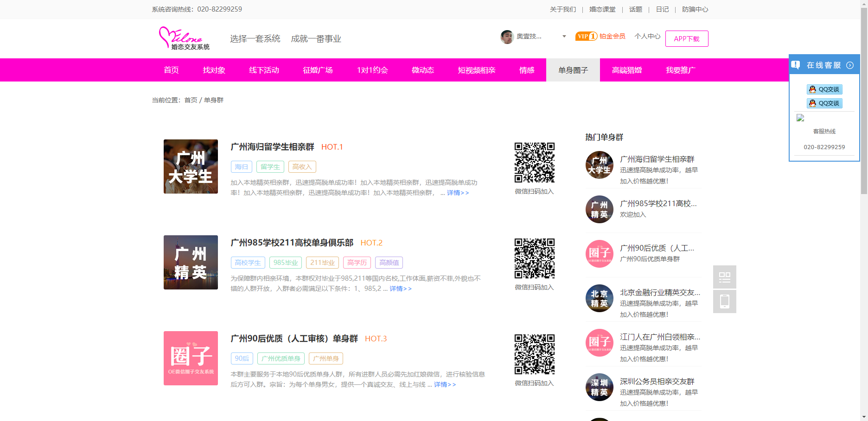Viewport: 868px width, 421px height.
Task: Open the pink 圈子 thumbnail of third group
Action: tap(191, 358)
